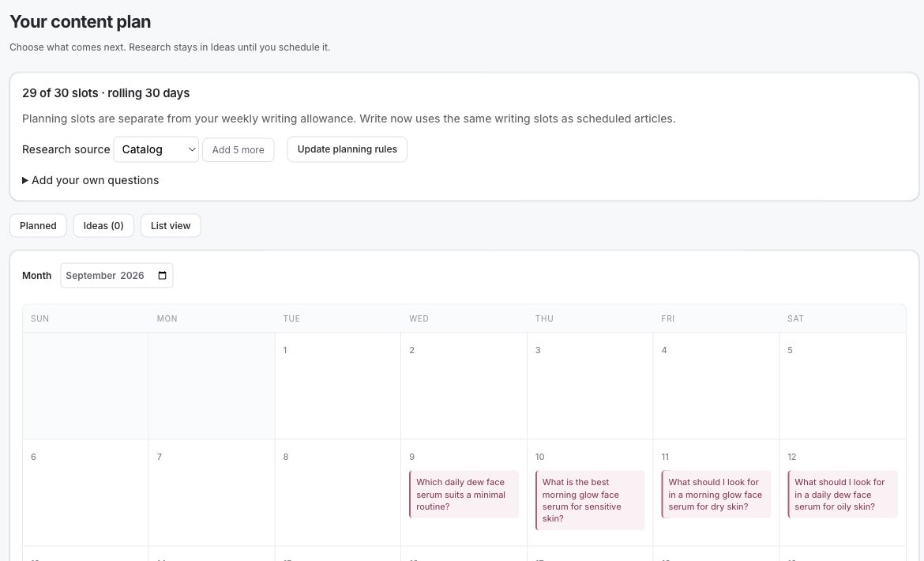Open article about daily dew serum for oily skin

pyautogui.click(x=843, y=495)
